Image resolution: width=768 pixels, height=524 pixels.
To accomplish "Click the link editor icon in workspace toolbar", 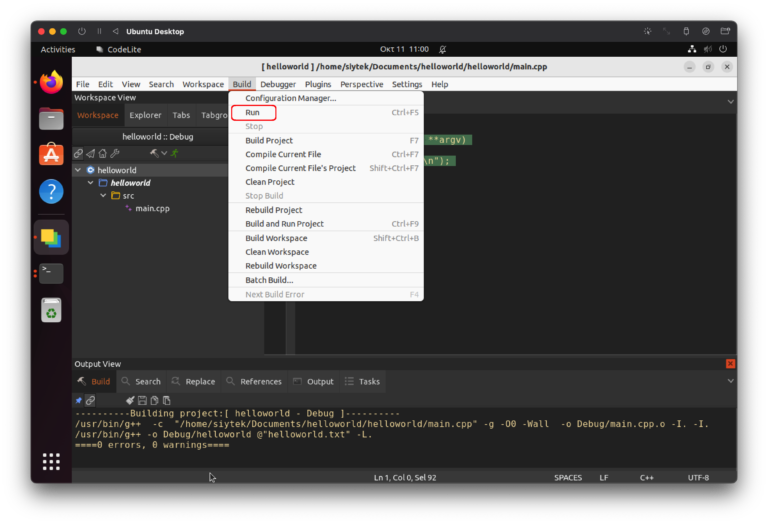I will 78,153.
